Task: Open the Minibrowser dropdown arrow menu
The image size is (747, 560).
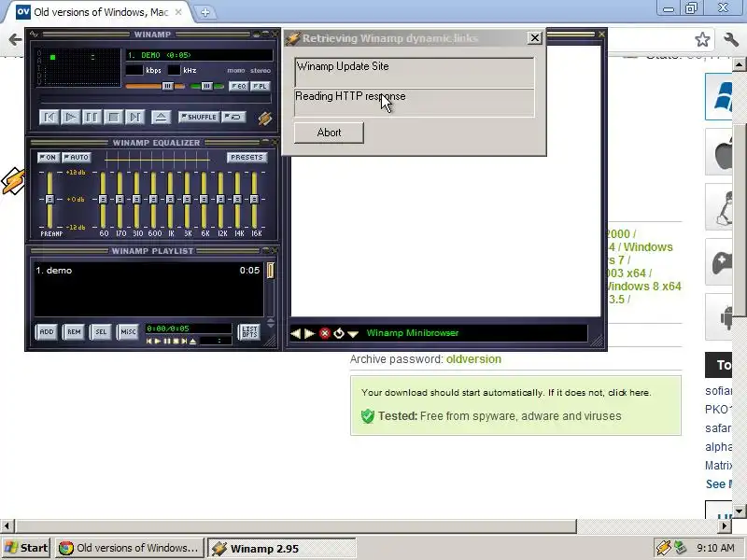Action: point(353,334)
